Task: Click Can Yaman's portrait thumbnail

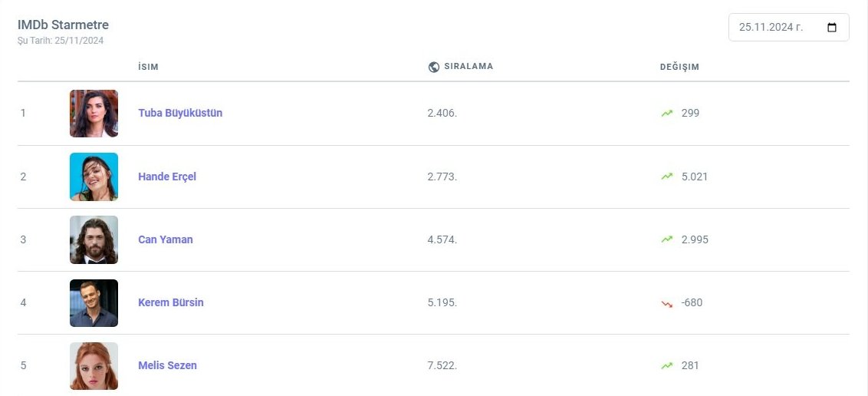Action: pos(94,239)
